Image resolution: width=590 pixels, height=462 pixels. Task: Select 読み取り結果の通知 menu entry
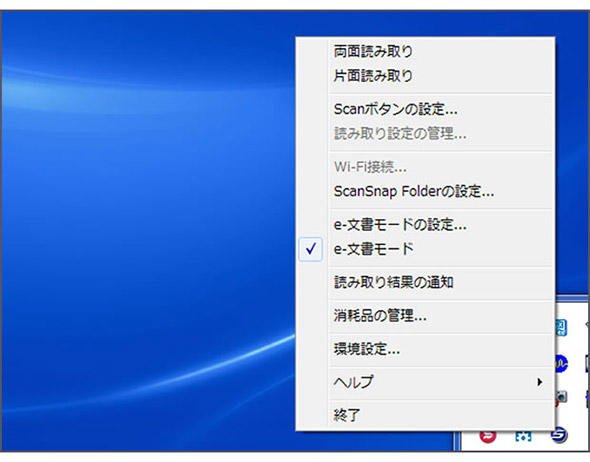(x=425, y=283)
